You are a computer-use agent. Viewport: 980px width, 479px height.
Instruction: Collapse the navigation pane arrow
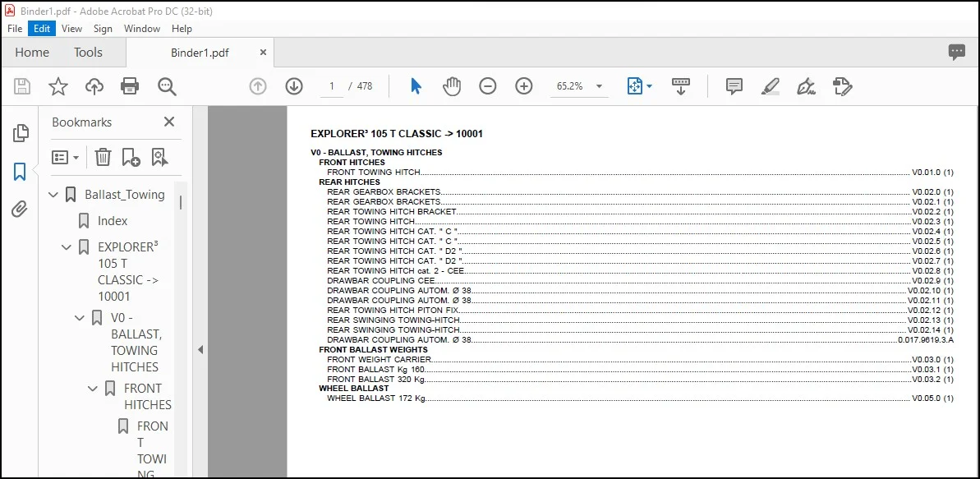click(x=200, y=350)
